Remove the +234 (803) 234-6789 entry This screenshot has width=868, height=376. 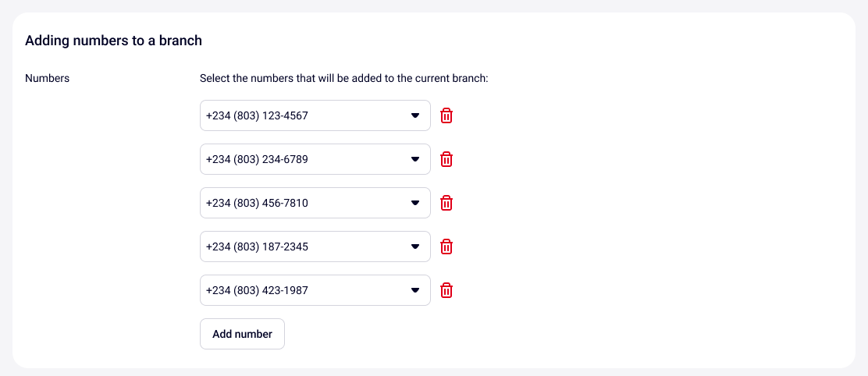(446, 159)
